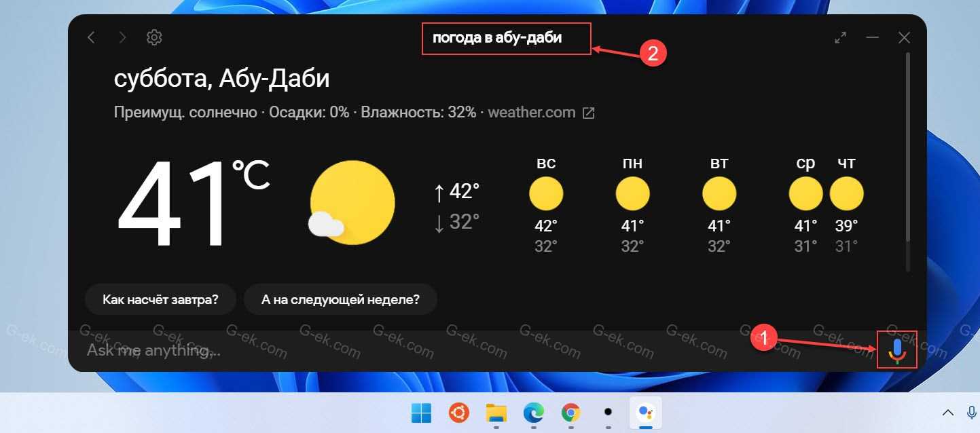Viewport: 980px width, 433px height.
Task: Open File Explorer from the taskbar
Action: click(497, 412)
